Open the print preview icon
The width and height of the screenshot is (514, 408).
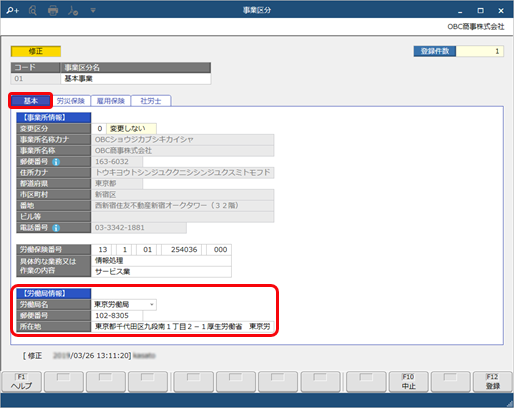(33, 11)
